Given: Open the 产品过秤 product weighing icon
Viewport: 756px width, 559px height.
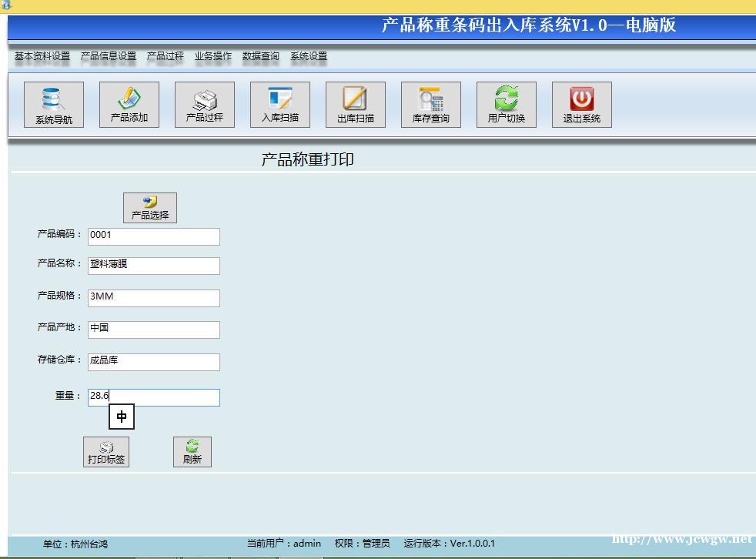Looking at the screenshot, I should point(205,105).
